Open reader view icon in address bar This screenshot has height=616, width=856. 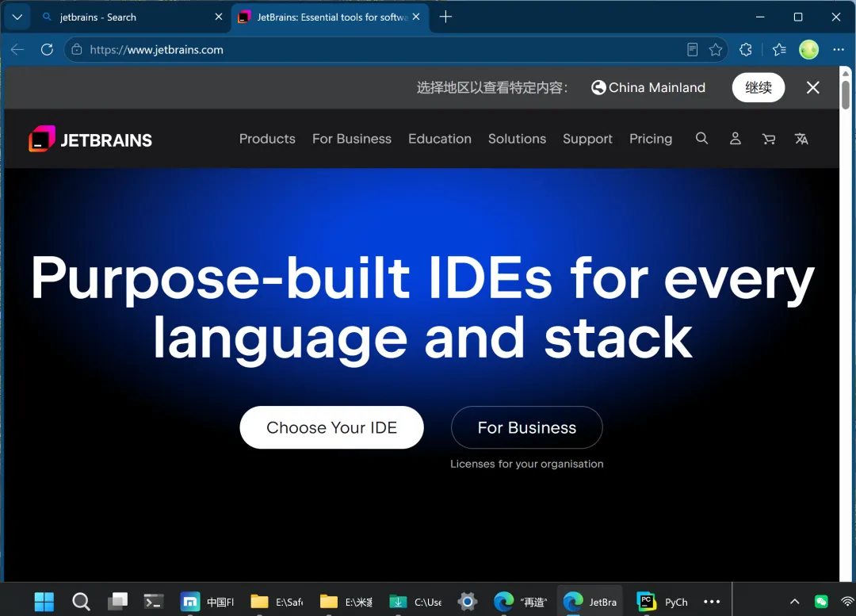pyautogui.click(x=692, y=50)
